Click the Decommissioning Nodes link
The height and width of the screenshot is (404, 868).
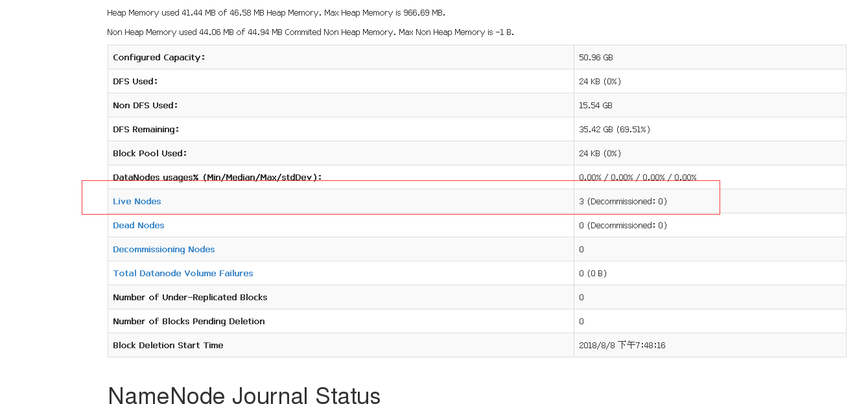(x=163, y=250)
